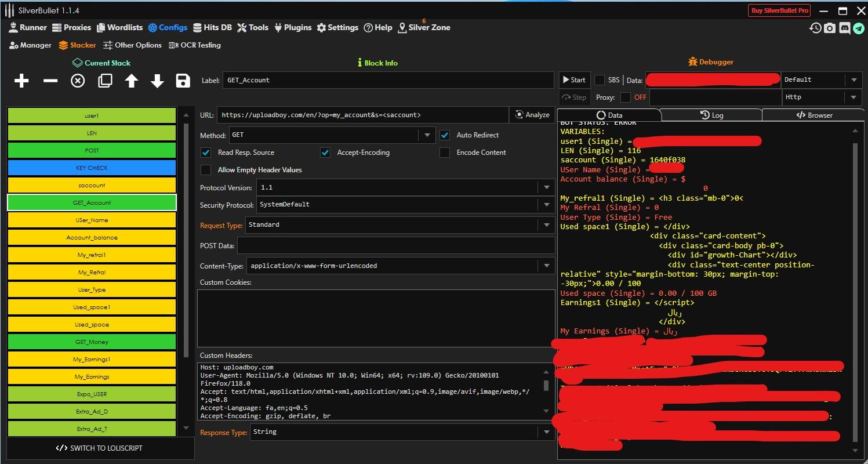The width and height of the screenshot is (868, 464).
Task: Select the KEY CHECK block in the stack
Action: coord(92,168)
